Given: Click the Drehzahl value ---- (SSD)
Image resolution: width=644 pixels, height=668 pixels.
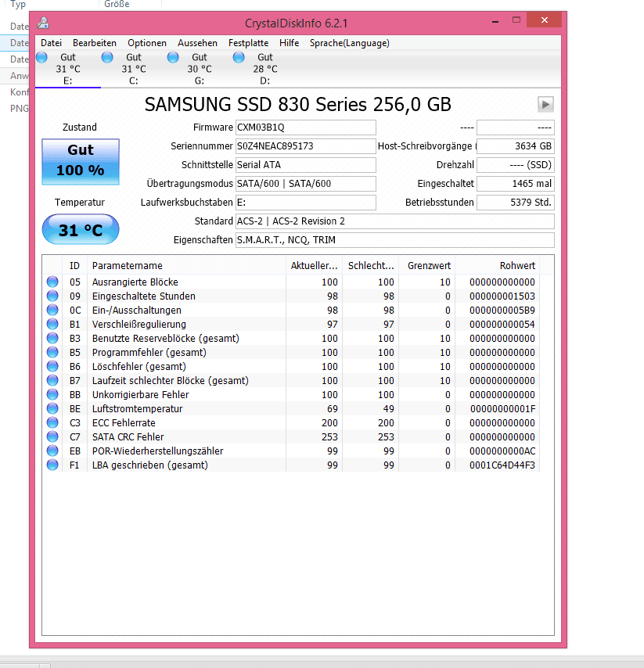Looking at the screenshot, I should coord(516,165).
